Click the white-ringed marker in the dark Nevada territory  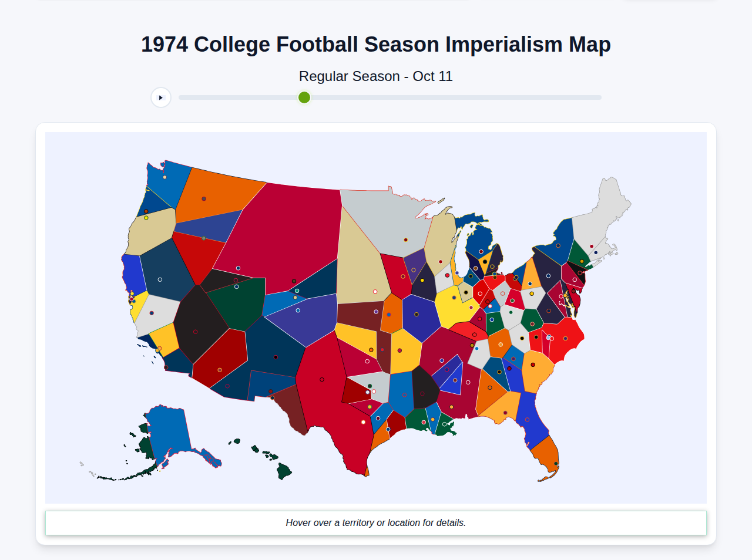coord(160,279)
